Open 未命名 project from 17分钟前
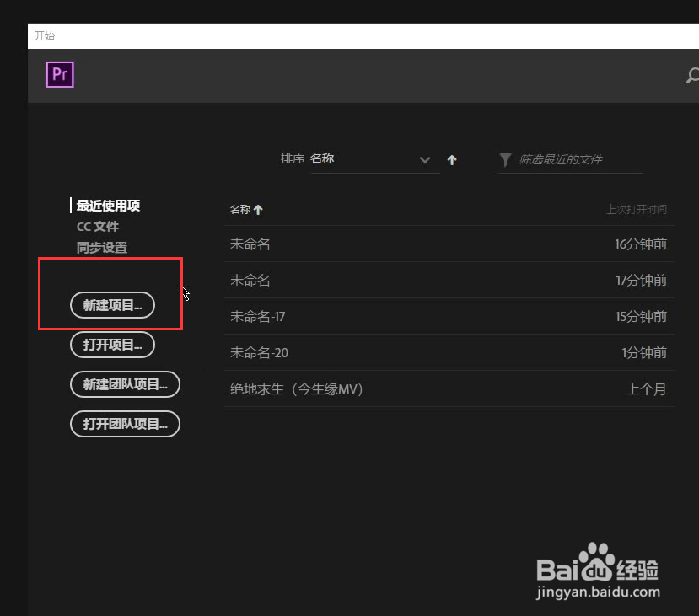 (449, 280)
